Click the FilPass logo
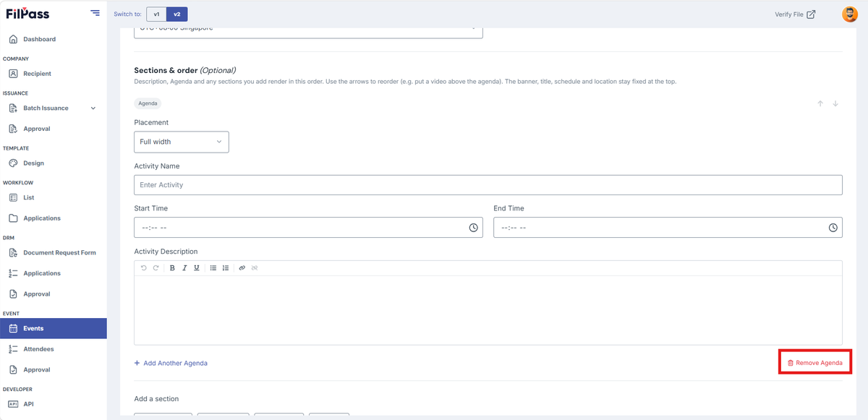The image size is (868, 420). (27, 13)
